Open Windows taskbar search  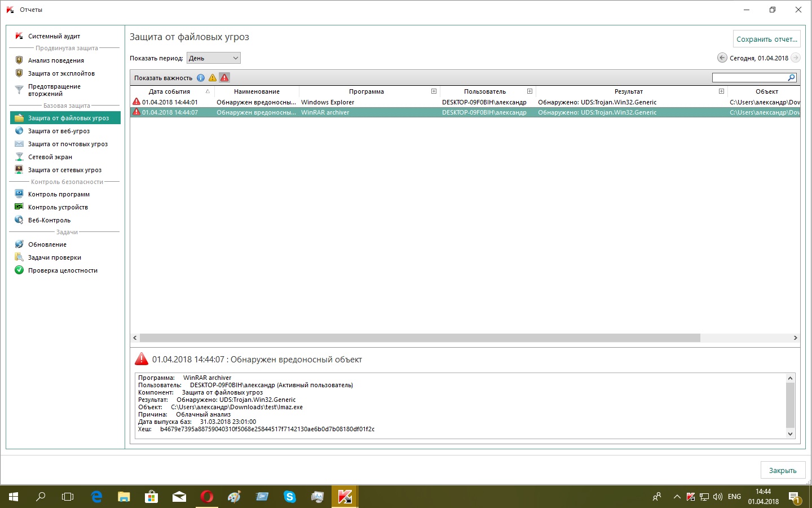(x=41, y=497)
